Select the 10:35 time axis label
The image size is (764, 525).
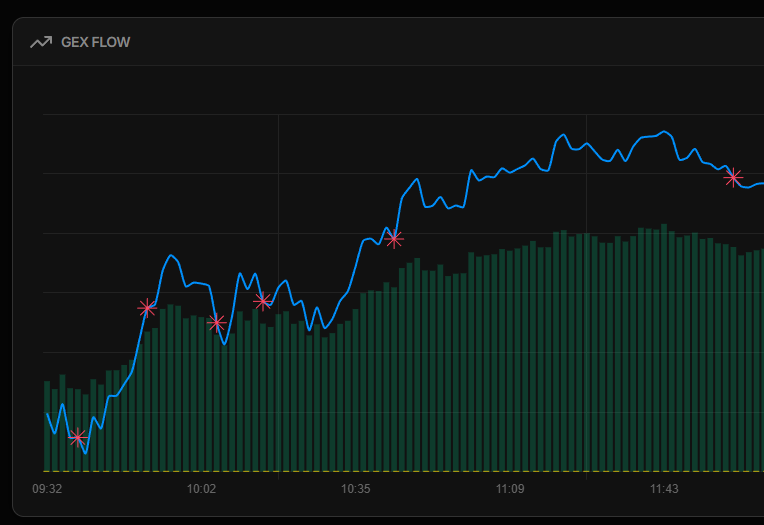point(355,489)
